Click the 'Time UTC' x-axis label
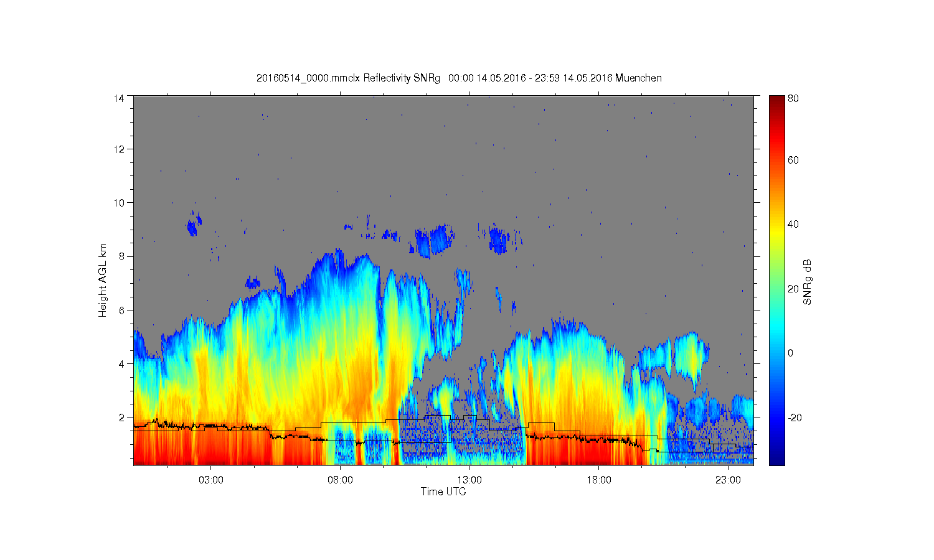934x560 pixels. pyautogui.click(x=443, y=492)
